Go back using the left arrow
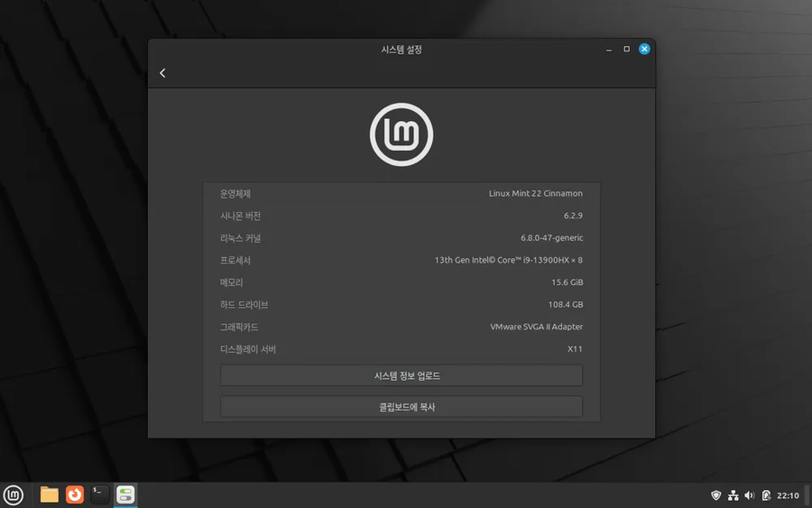The height and width of the screenshot is (508, 812). pyautogui.click(x=162, y=73)
